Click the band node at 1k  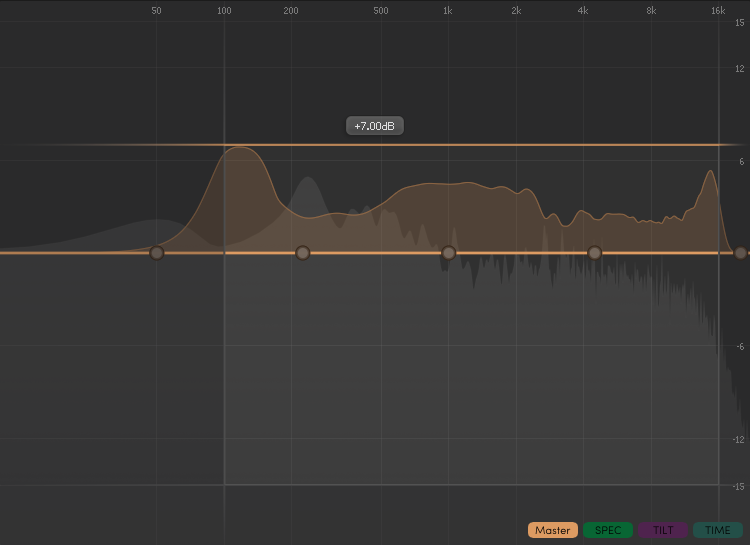click(x=449, y=253)
